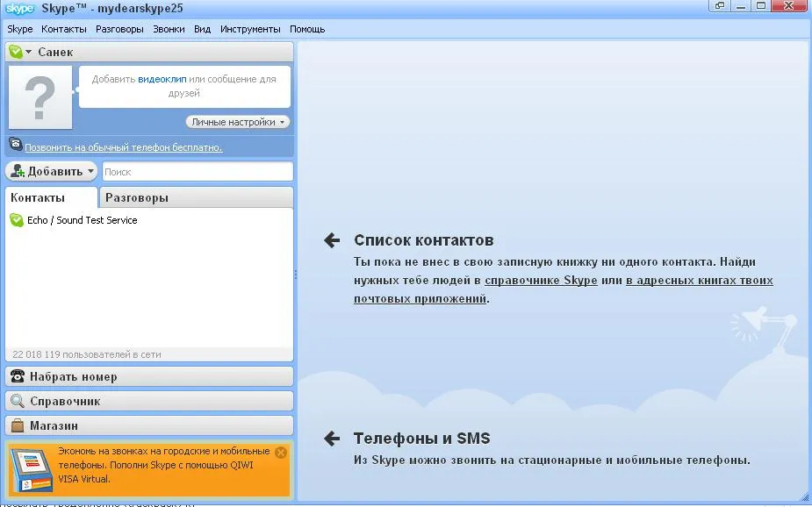Maximize the Skype window
This screenshot has width=812, height=507.
(x=761, y=6)
